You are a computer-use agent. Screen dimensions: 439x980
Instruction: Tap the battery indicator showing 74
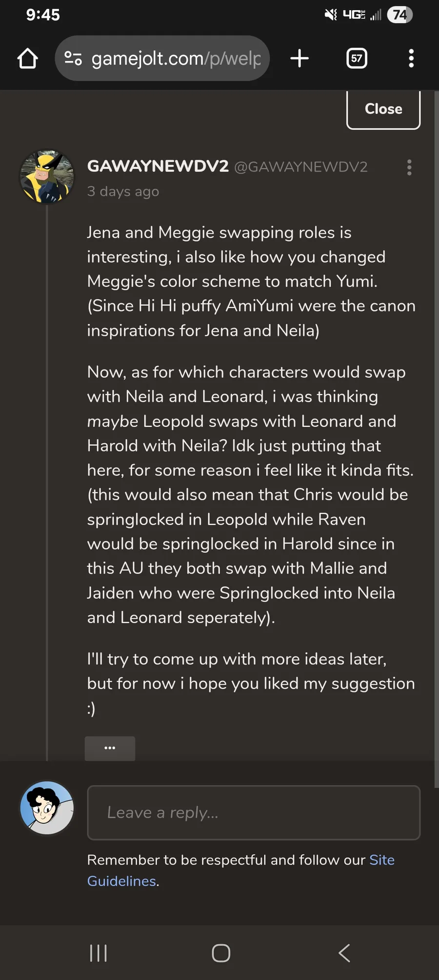tap(399, 15)
